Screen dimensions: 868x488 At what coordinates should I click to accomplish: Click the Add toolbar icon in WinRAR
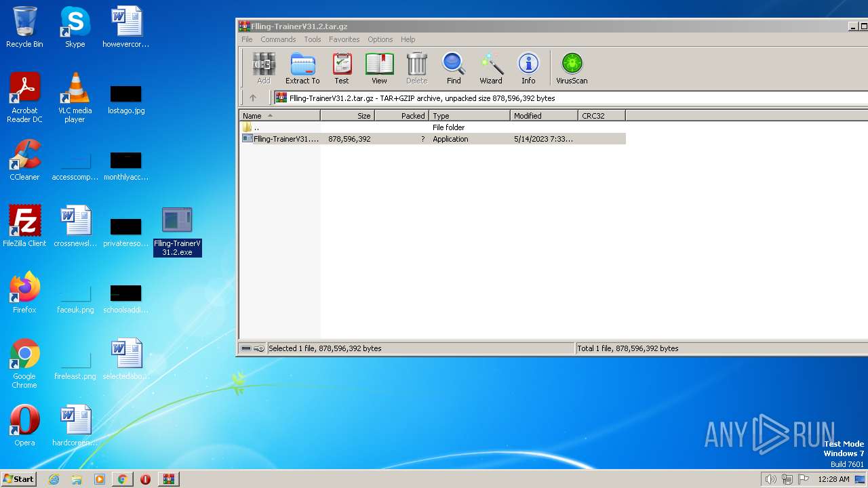[x=263, y=68]
